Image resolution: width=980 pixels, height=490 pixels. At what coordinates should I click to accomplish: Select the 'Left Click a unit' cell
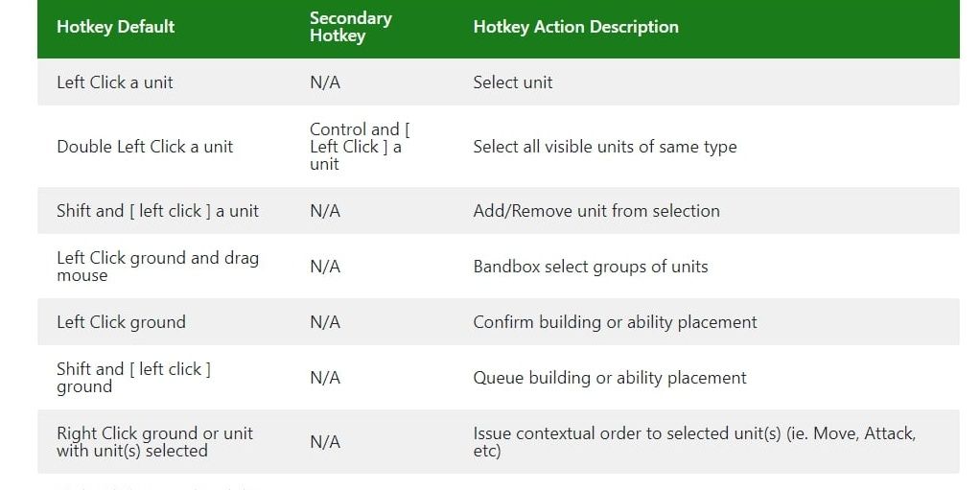tap(115, 82)
